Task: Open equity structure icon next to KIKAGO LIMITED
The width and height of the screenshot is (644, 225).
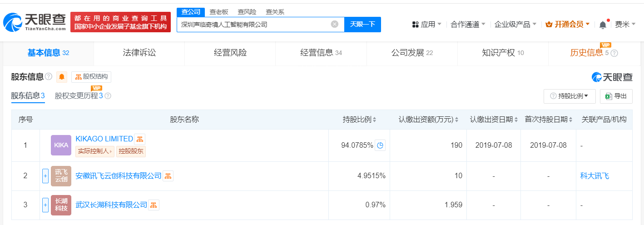Action: point(140,139)
